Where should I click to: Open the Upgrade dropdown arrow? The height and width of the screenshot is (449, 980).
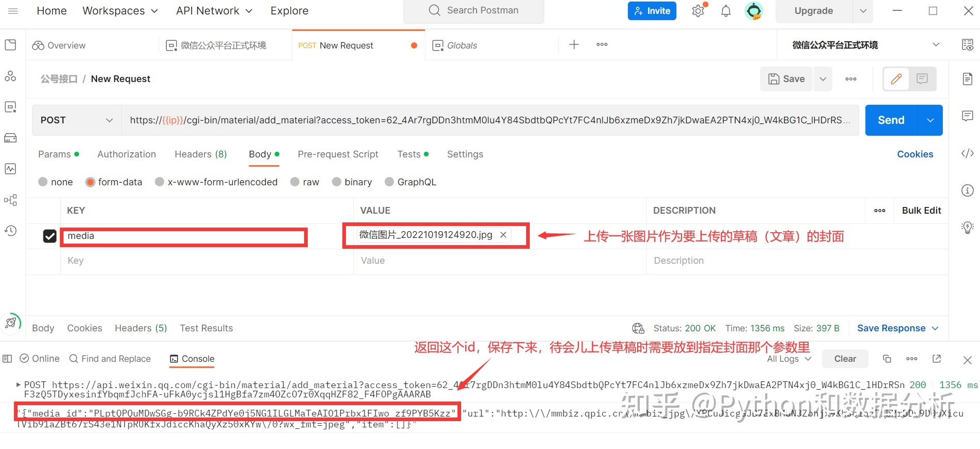[863, 11]
